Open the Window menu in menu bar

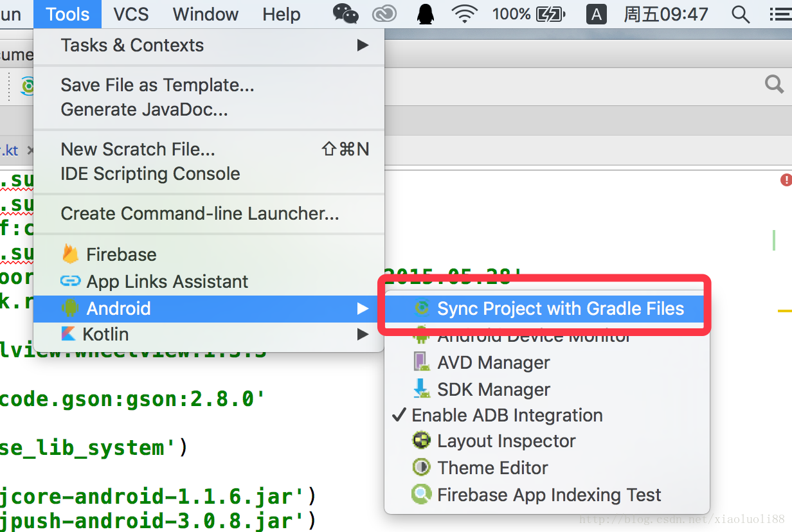click(x=206, y=14)
